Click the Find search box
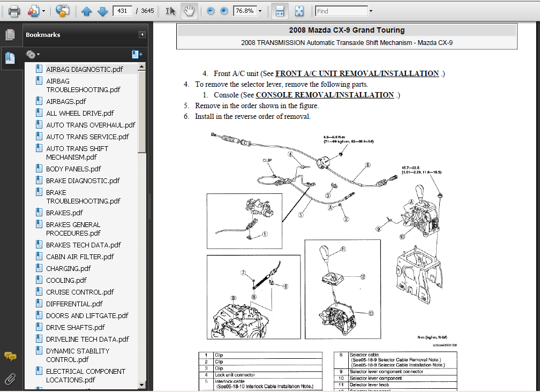The width and height of the screenshot is (540, 392). [x=342, y=11]
